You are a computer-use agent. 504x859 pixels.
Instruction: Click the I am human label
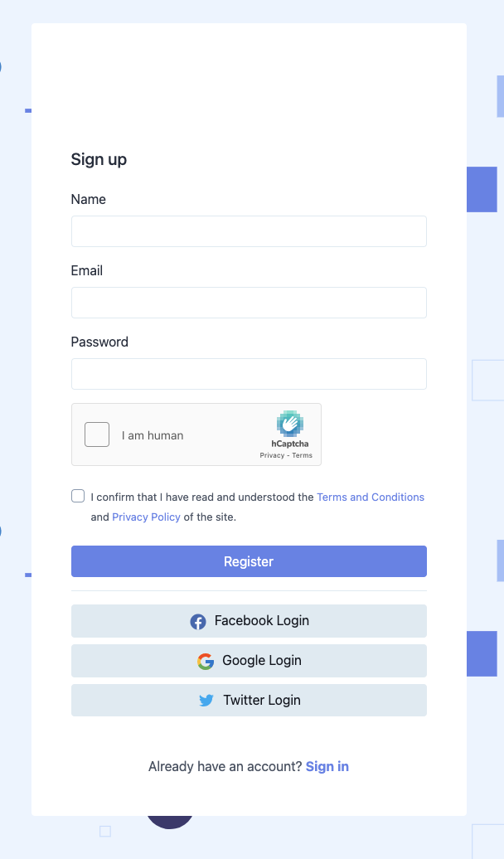[153, 435]
